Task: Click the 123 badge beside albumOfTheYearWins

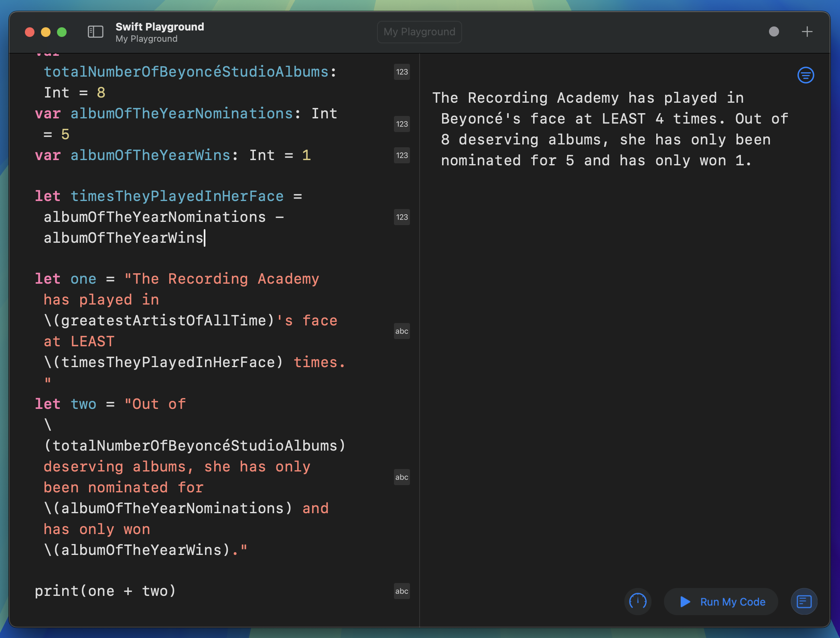Action: tap(402, 155)
